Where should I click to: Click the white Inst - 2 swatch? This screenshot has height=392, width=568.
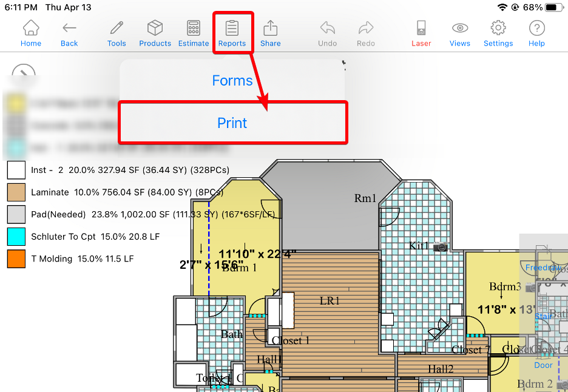(16, 170)
